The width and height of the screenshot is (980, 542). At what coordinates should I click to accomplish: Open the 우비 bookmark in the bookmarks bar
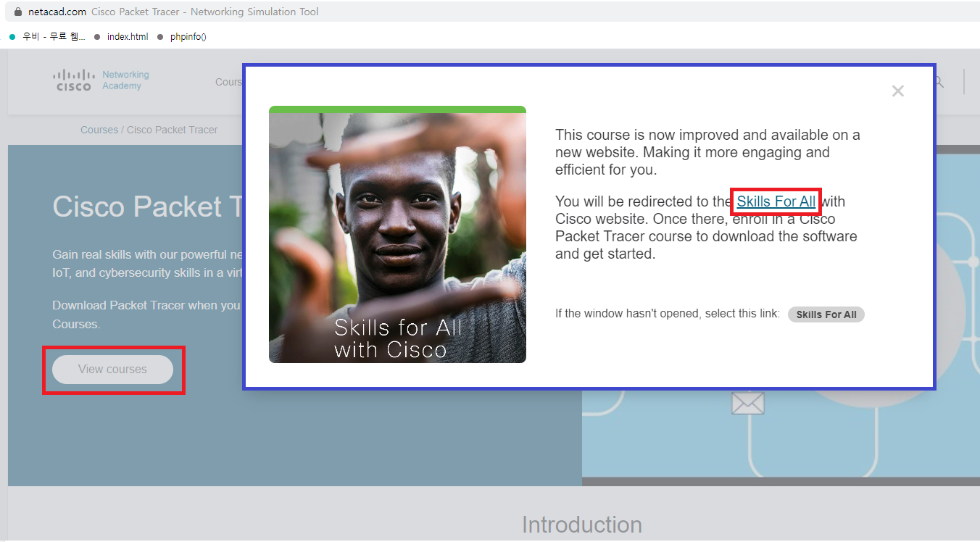[47, 36]
